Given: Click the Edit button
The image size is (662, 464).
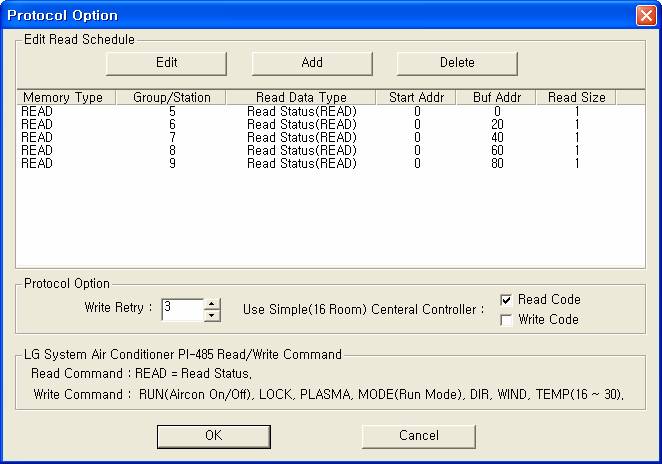Looking at the screenshot, I should pyautogui.click(x=166, y=62).
